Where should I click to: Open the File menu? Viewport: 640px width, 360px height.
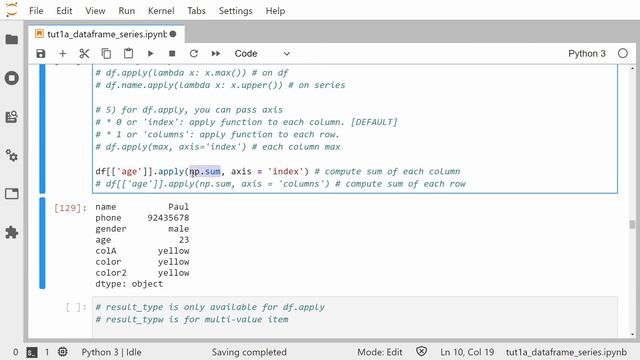36,11
